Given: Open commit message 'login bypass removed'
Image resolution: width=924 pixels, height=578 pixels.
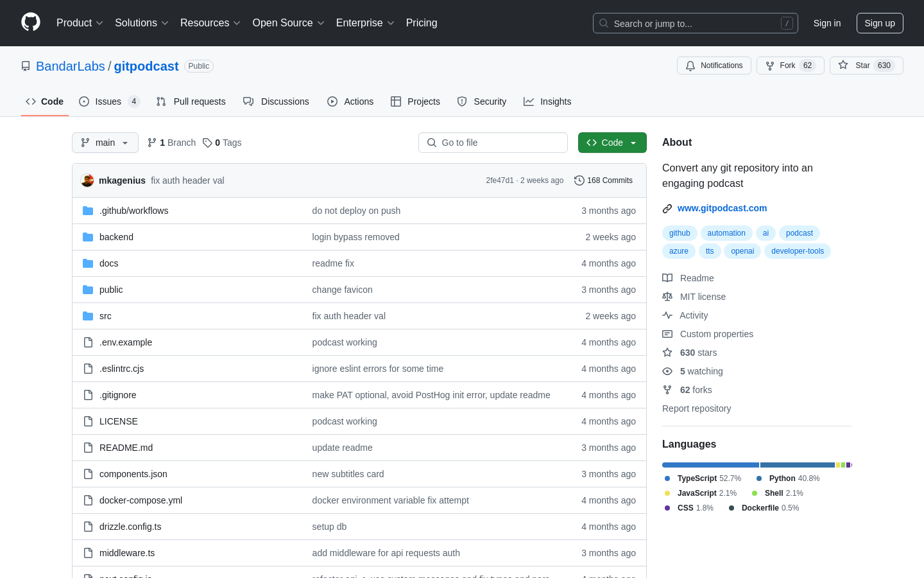Looking at the screenshot, I should coord(355,237).
